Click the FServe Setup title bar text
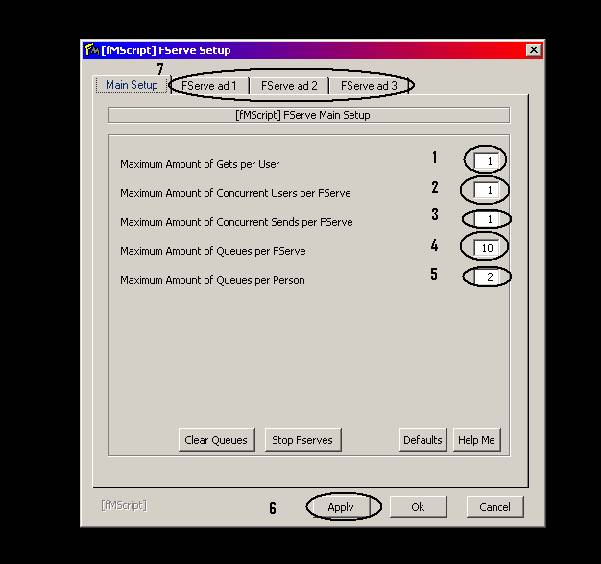This screenshot has width=601, height=564. (166, 50)
